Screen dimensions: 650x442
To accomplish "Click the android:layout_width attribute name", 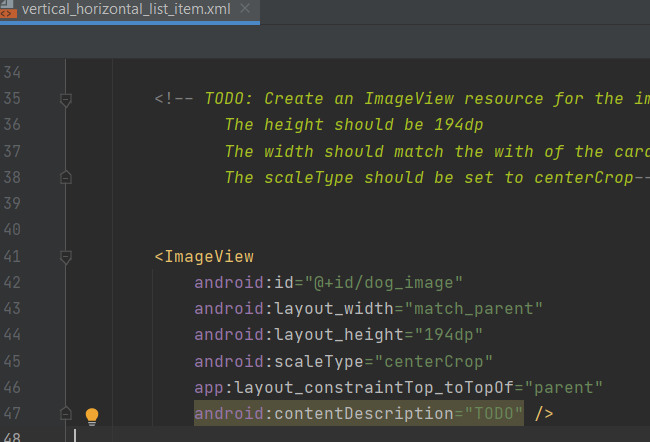I will pyautogui.click(x=294, y=309).
